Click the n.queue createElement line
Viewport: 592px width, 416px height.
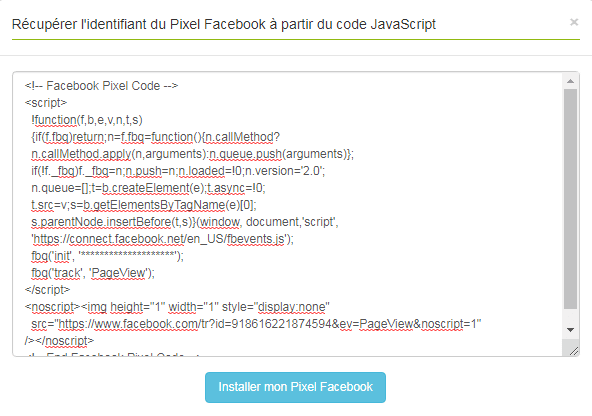tap(148, 188)
